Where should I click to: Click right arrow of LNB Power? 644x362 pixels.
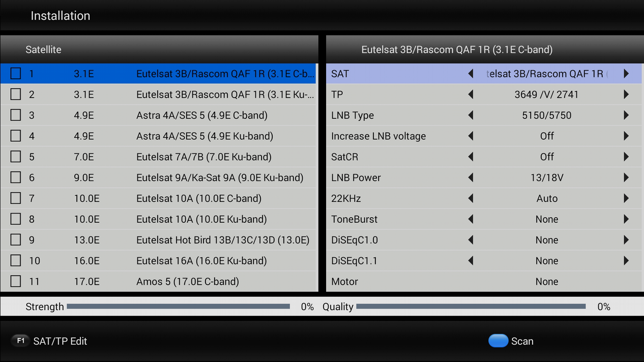626,177
